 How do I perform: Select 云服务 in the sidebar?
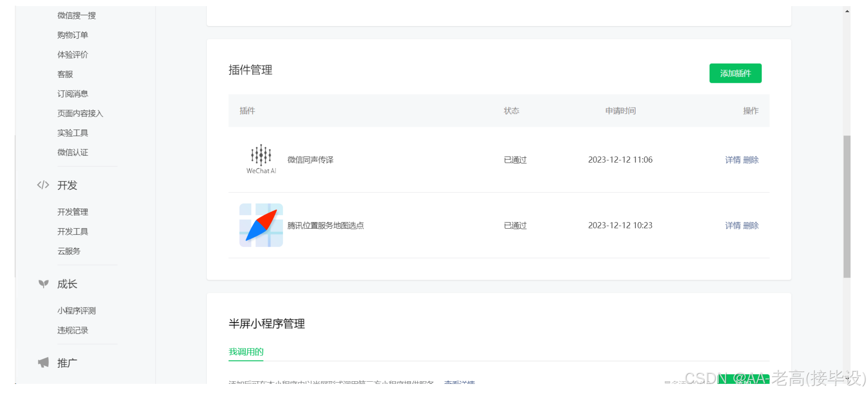pyautogui.click(x=69, y=251)
